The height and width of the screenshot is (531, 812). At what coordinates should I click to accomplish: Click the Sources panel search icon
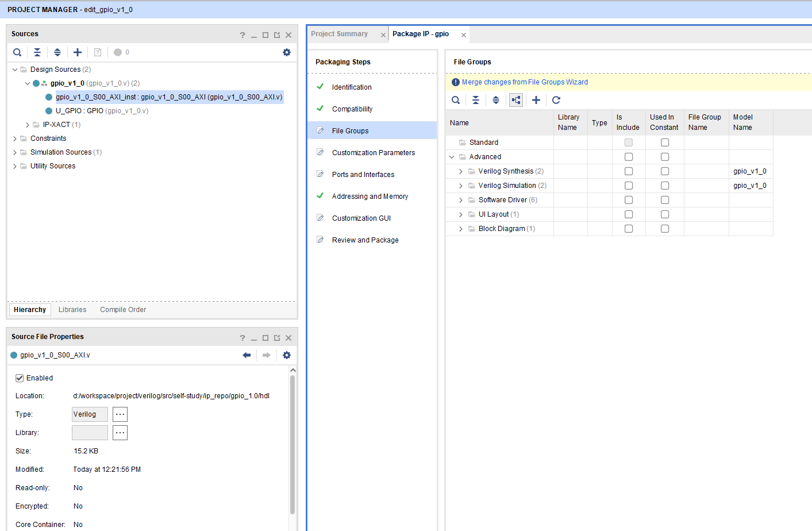(x=17, y=52)
